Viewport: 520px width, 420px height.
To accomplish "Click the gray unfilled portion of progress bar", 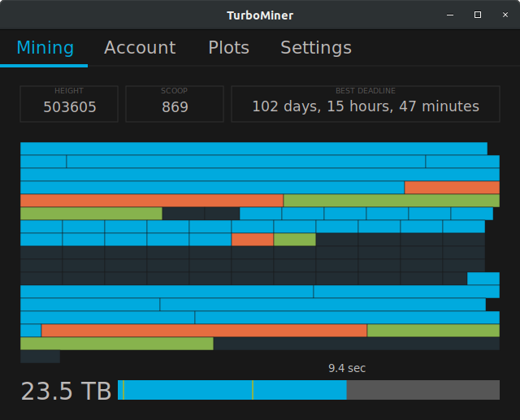I will click(423, 390).
